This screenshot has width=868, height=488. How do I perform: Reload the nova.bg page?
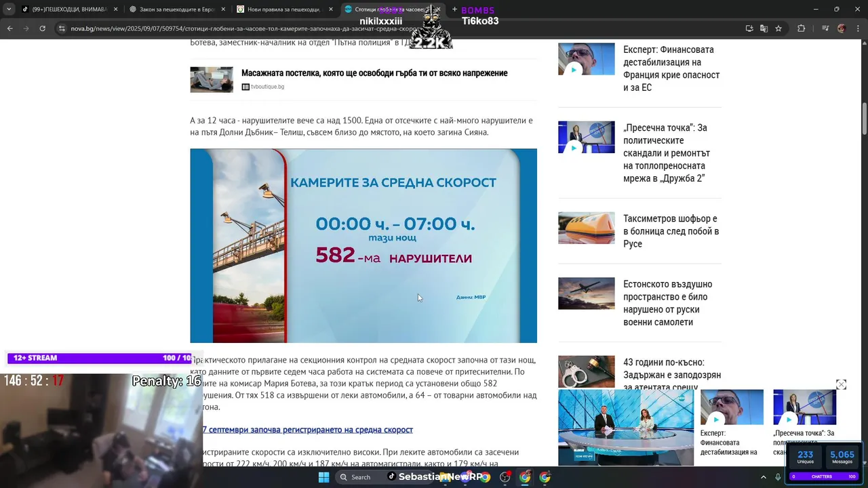coord(42,28)
